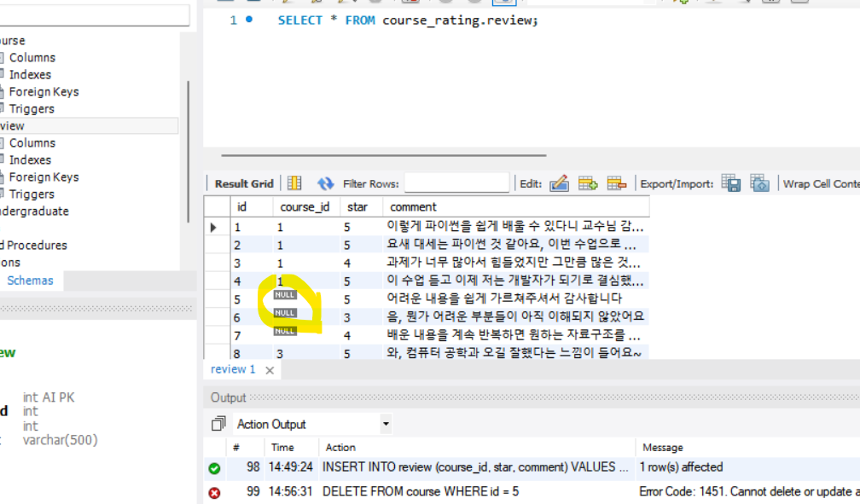Click comment cell in row id 1
This screenshot has width=860, height=504.
click(x=514, y=226)
